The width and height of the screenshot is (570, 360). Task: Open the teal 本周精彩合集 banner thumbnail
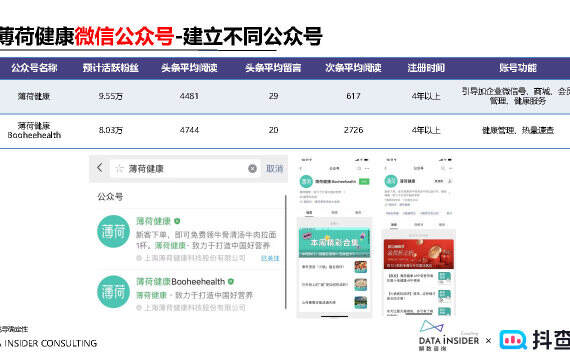tap(334, 243)
